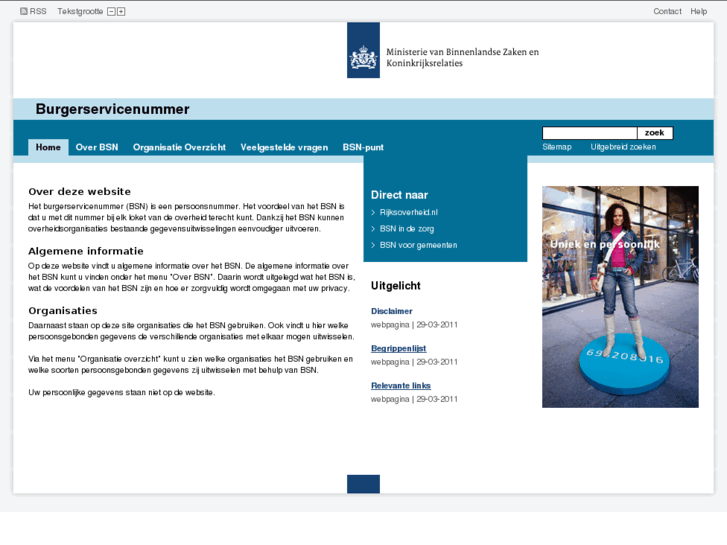The width and height of the screenshot is (727, 545).
Task: Click the Uitgelicht heading
Action: pos(395,286)
